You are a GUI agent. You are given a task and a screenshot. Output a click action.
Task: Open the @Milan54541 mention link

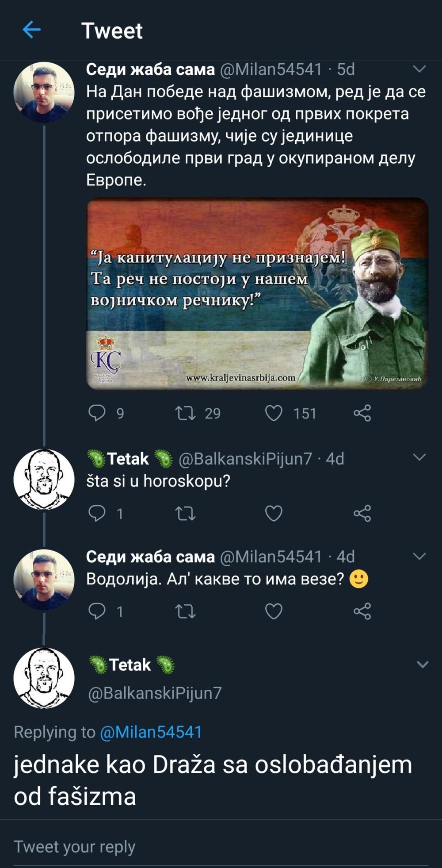tap(151, 732)
